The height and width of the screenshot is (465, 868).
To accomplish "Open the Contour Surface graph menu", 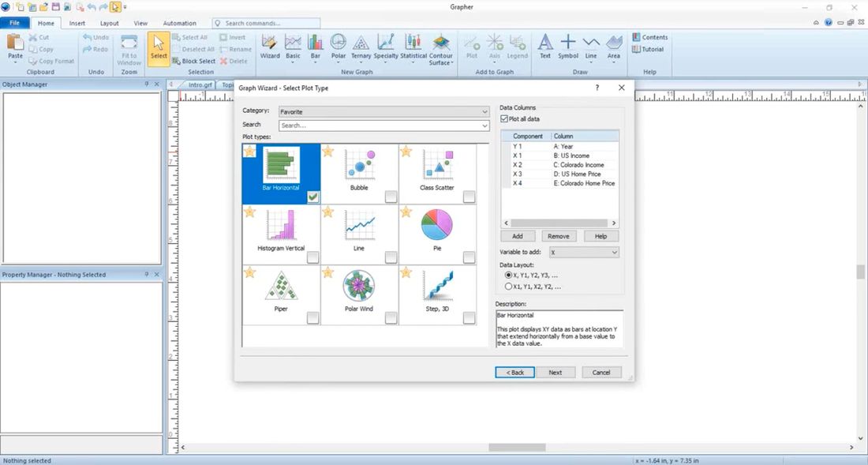I will tap(440, 50).
